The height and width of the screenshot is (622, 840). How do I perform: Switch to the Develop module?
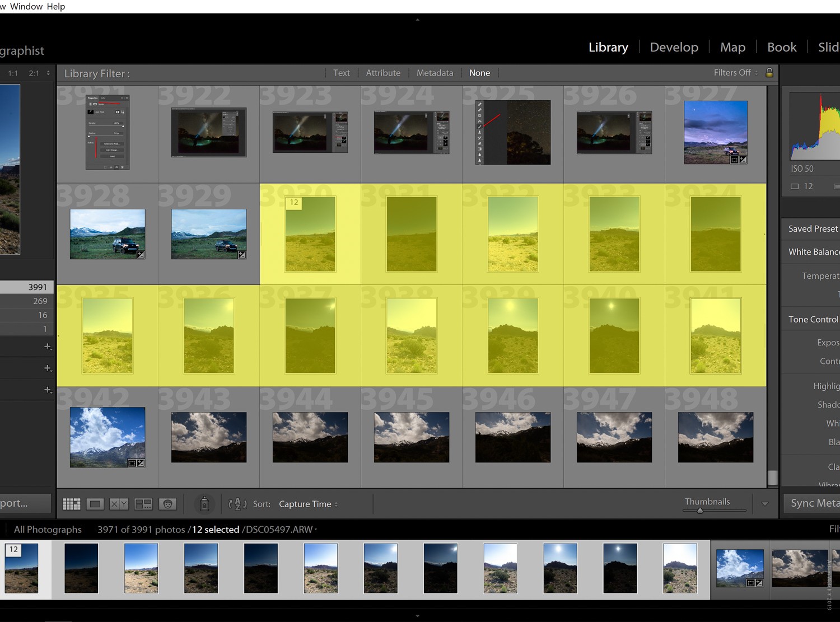click(x=674, y=47)
